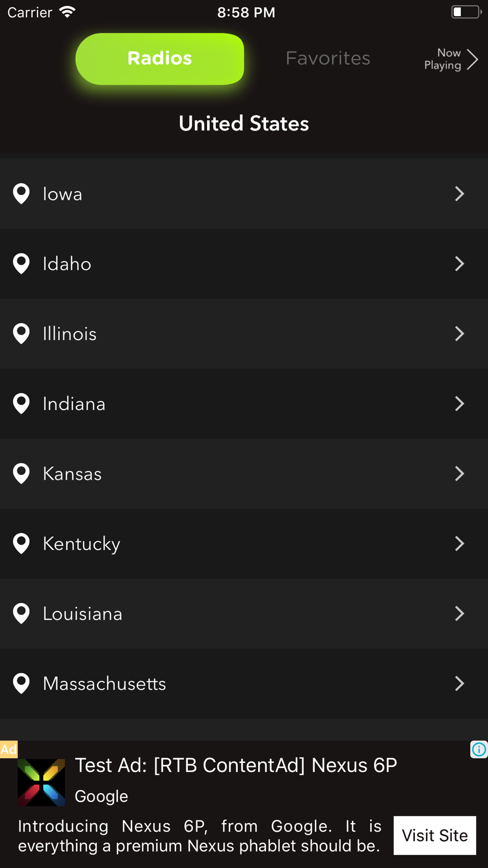Open the Now Playing screen
Screen dimensions: 488x868
(450, 59)
